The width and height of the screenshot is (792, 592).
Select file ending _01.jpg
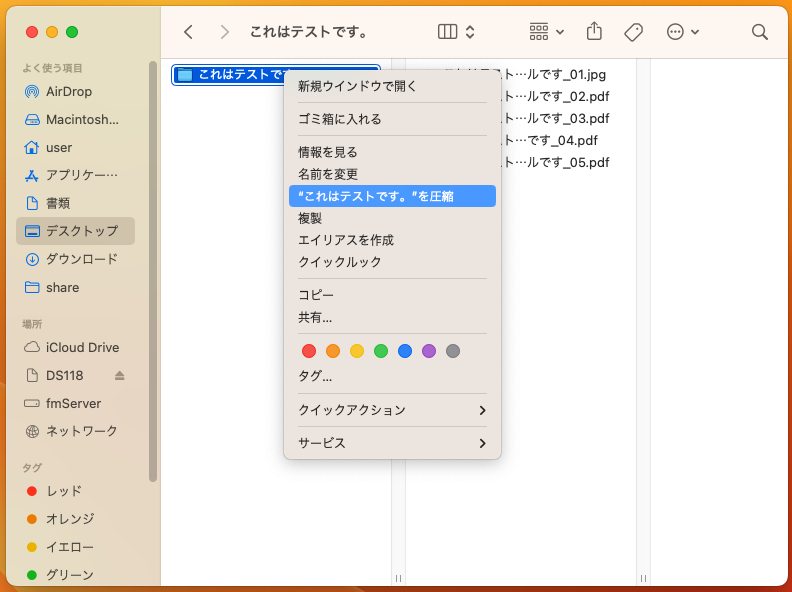coord(555,75)
